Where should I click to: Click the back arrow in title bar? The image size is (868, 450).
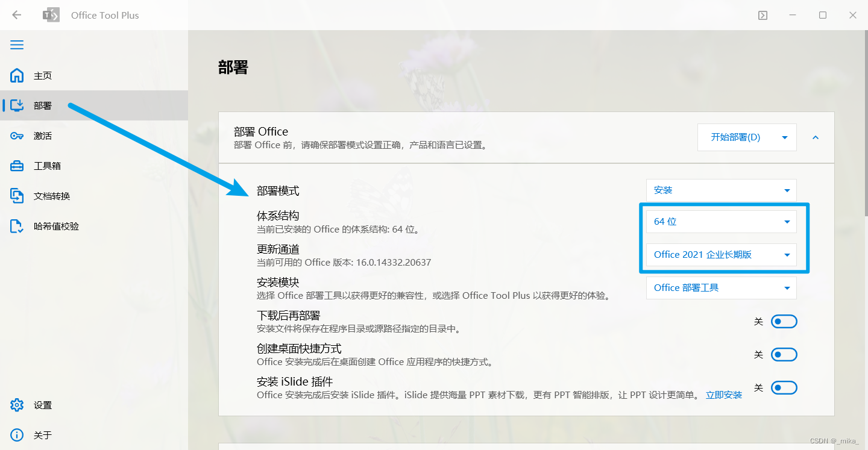17,15
